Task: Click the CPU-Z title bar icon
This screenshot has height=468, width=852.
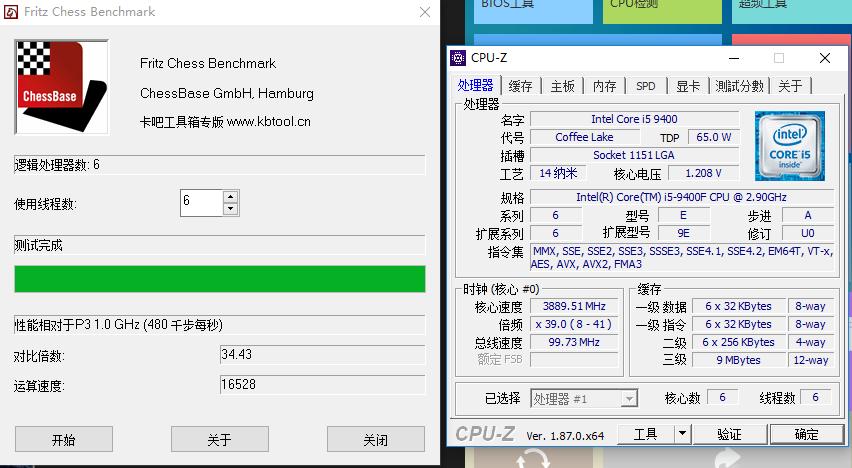Action: pyautogui.click(x=458, y=58)
